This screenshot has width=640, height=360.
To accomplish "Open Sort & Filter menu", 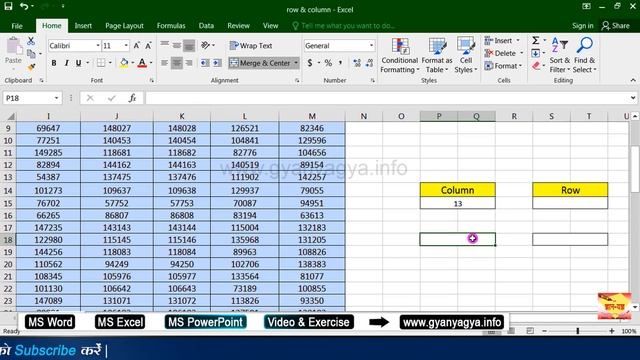I will pos(560,56).
